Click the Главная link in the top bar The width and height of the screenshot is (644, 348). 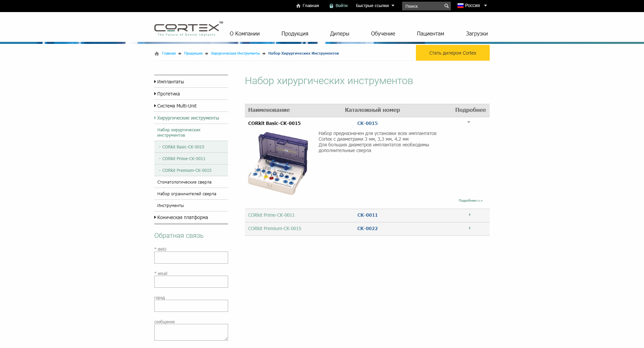coord(311,6)
